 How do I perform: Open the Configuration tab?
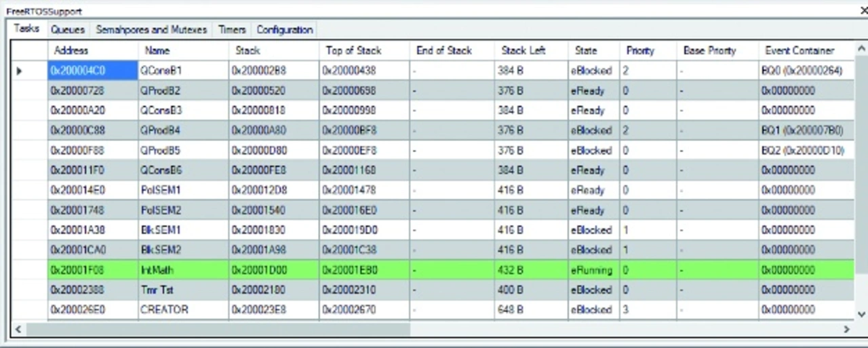click(x=284, y=30)
